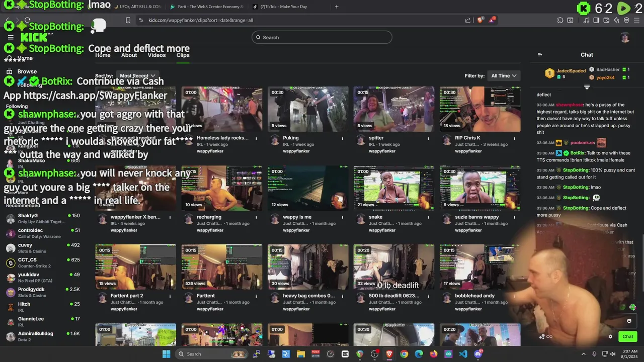Click JadedSpaded in gift leaderboard
The height and width of the screenshot is (362, 644).
click(571, 71)
